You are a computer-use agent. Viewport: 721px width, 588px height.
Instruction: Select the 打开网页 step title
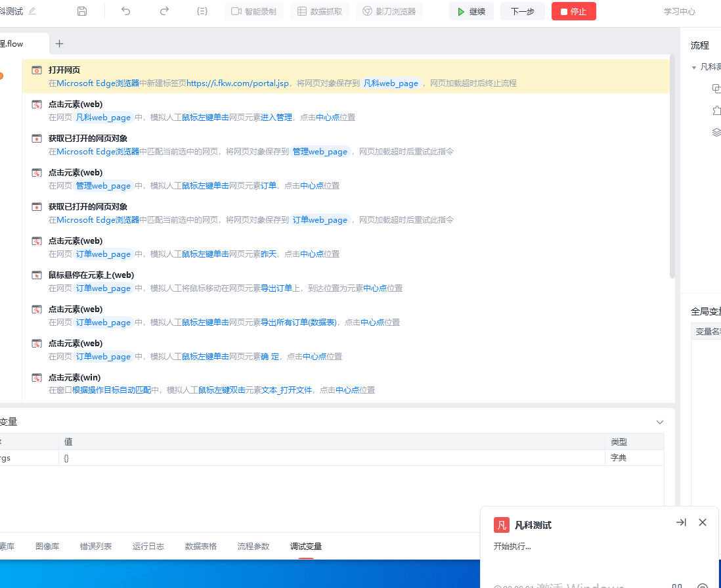pos(64,70)
